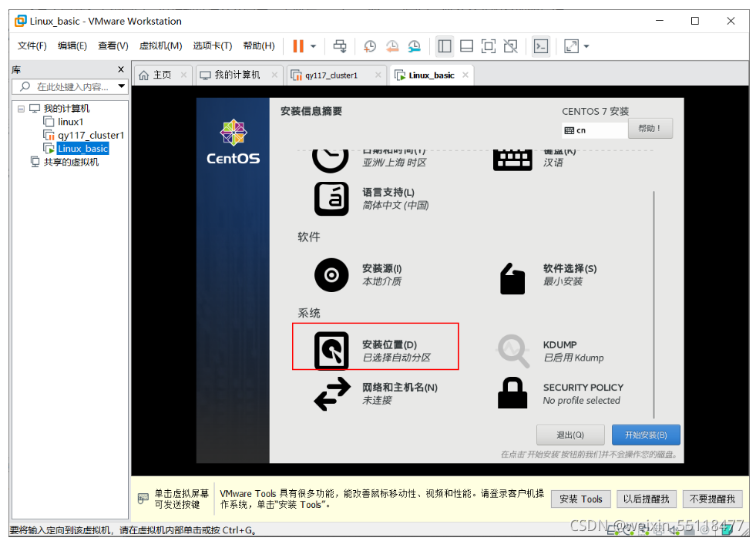
Task: Open keyboard layout settings icon
Action: (x=512, y=159)
